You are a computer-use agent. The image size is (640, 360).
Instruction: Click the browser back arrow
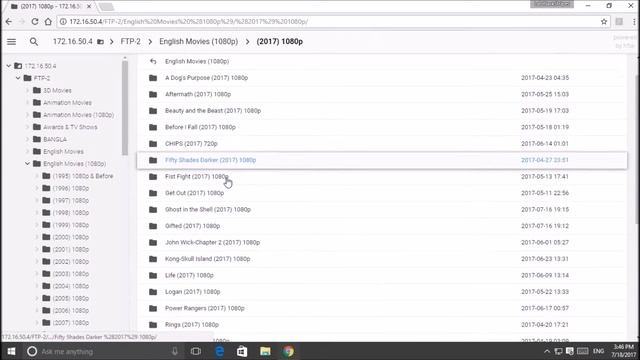pos(9,22)
